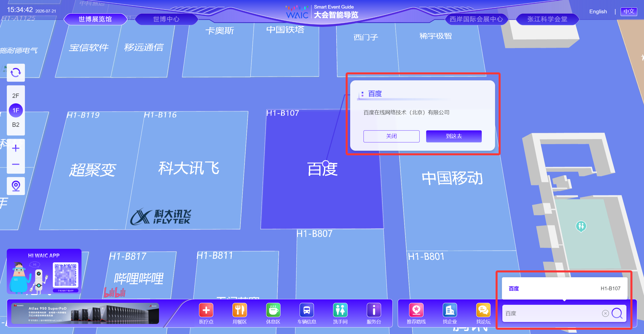Select the 中国移动 booth on the map

pyautogui.click(x=452, y=178)
